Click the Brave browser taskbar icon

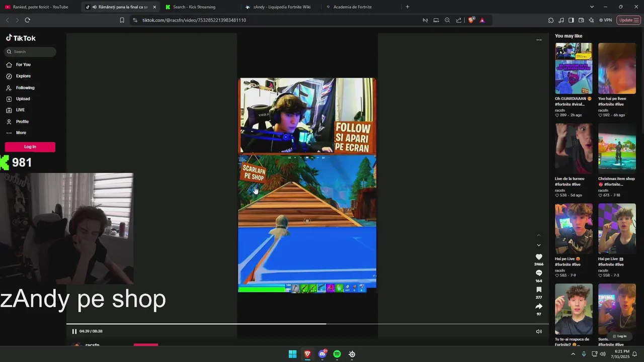tap(307, 354)
